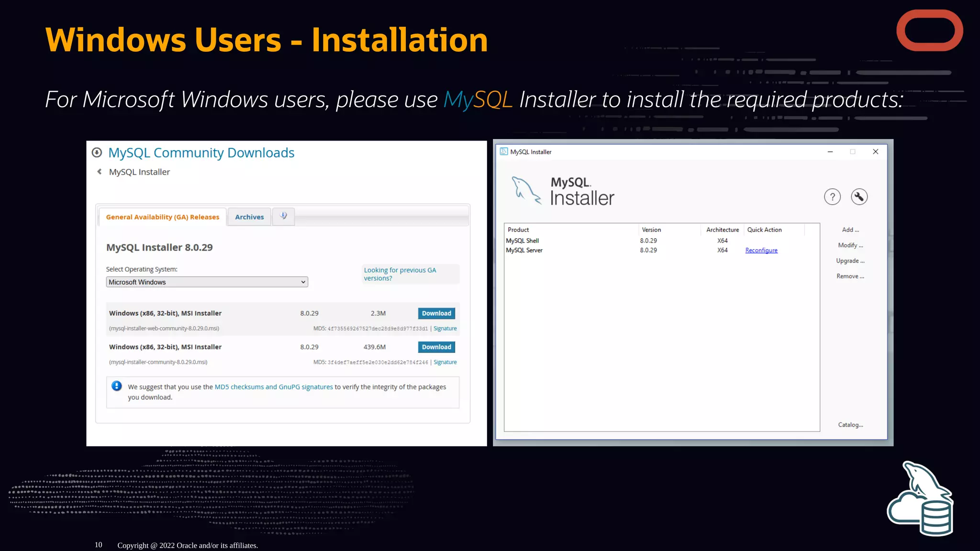Sort by the Product column header

571,230
